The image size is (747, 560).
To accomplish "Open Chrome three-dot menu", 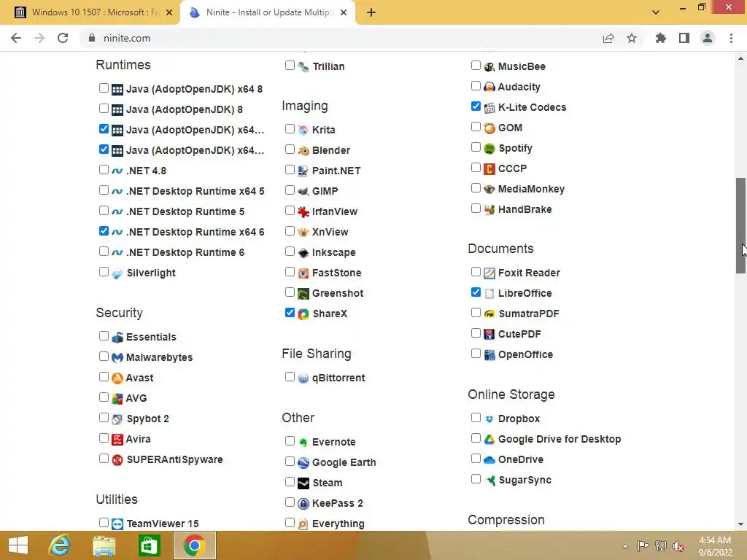I will tap(731, 38).
